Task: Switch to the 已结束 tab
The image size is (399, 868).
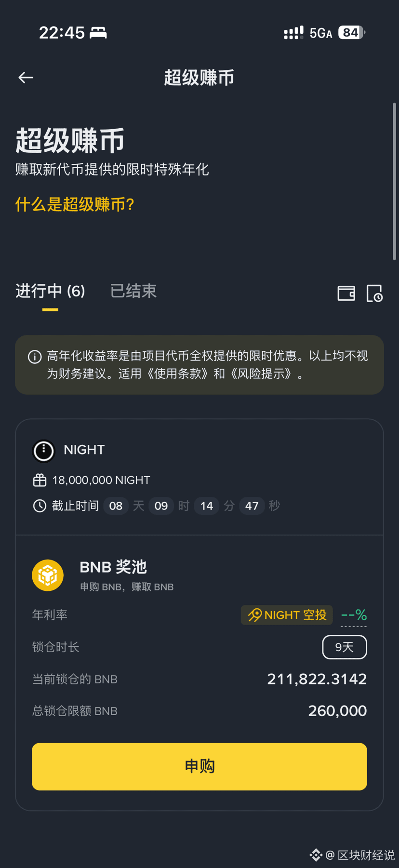Action: click(x=133, y=291)
